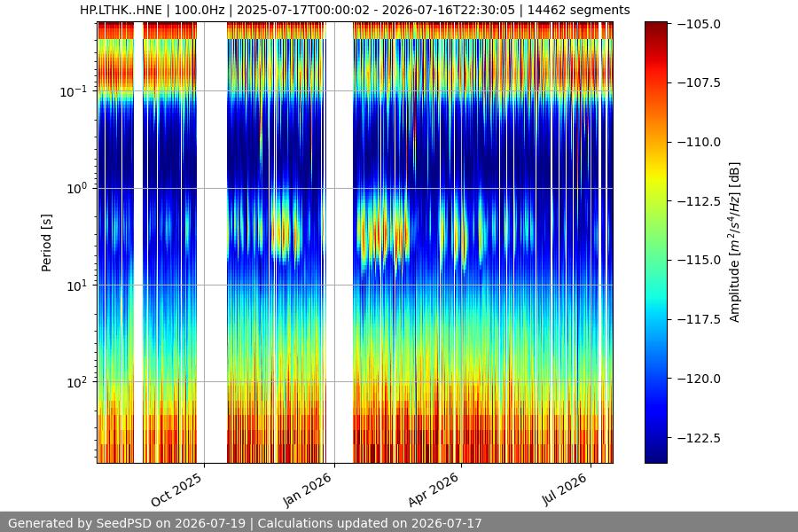
Task: Click the 10² period tick label
Action: (77, 382)
